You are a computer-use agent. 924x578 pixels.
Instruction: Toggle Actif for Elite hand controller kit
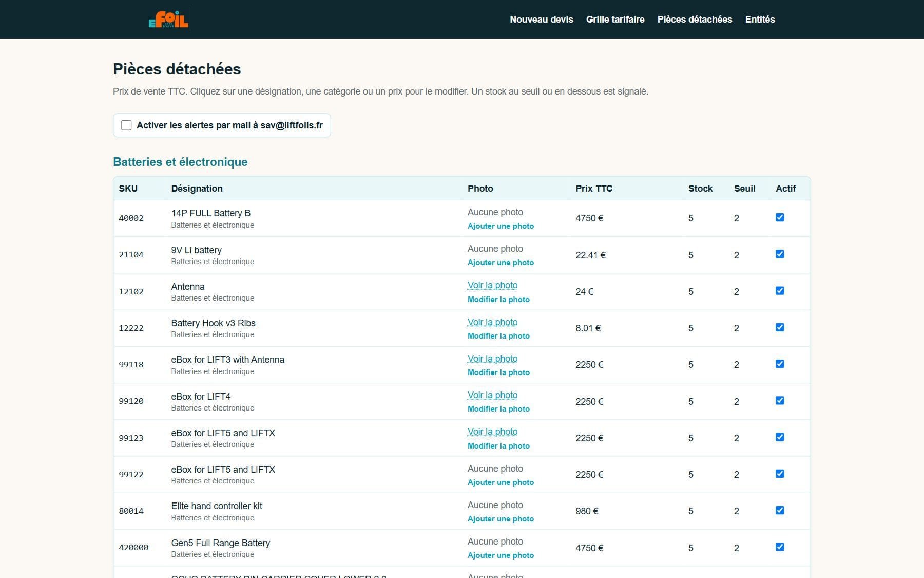(x=780, y=510)
